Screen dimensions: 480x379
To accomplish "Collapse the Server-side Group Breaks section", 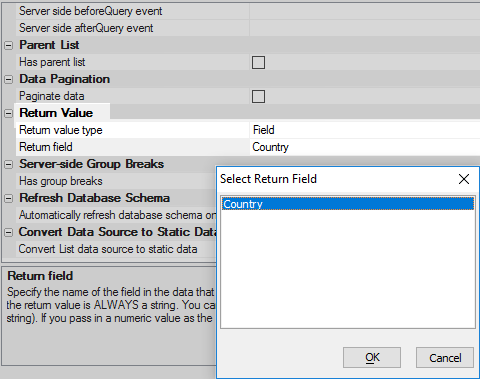I will coord(8,164).
